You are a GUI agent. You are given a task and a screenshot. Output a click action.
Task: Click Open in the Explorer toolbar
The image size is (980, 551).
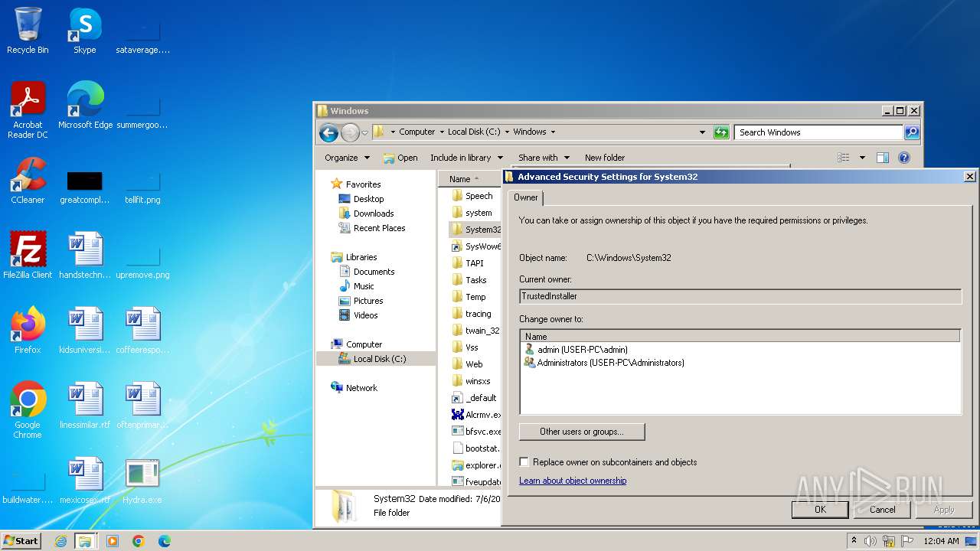coord(400,158)
